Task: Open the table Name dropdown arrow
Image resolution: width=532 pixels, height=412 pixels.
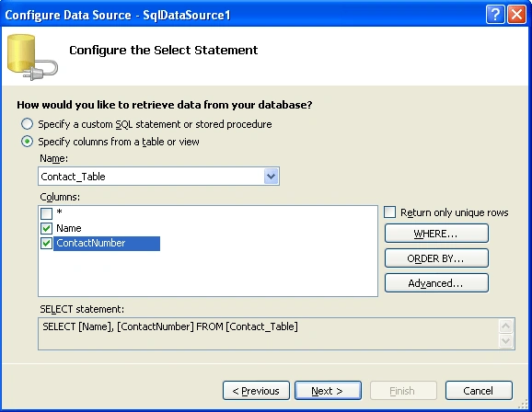Action: coord(271,176)
